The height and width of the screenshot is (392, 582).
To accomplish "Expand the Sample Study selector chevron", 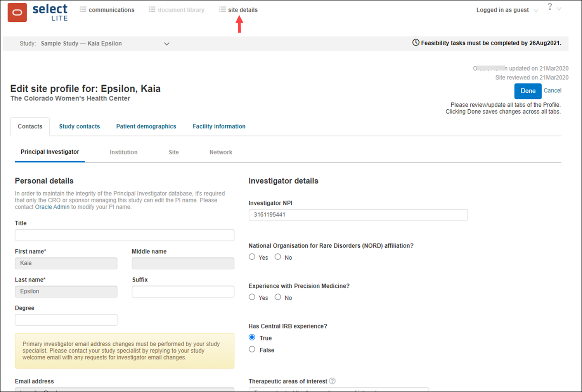I will click(x=166, y=43).
